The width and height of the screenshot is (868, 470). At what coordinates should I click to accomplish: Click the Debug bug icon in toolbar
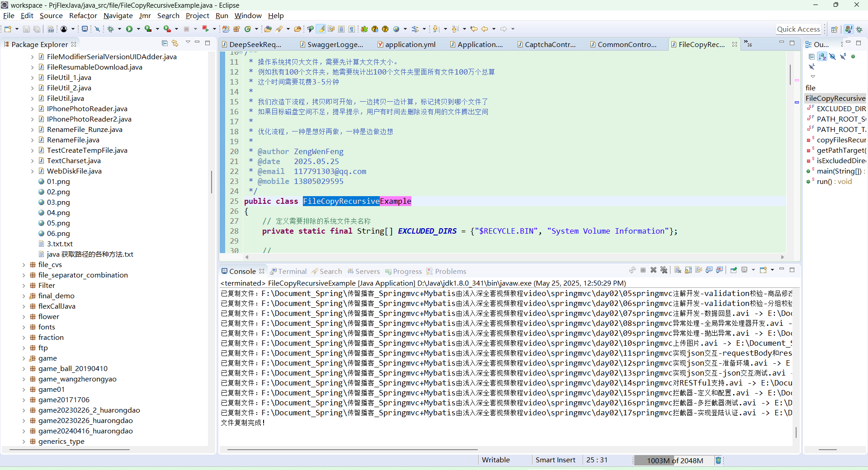(x=110, y=29)
